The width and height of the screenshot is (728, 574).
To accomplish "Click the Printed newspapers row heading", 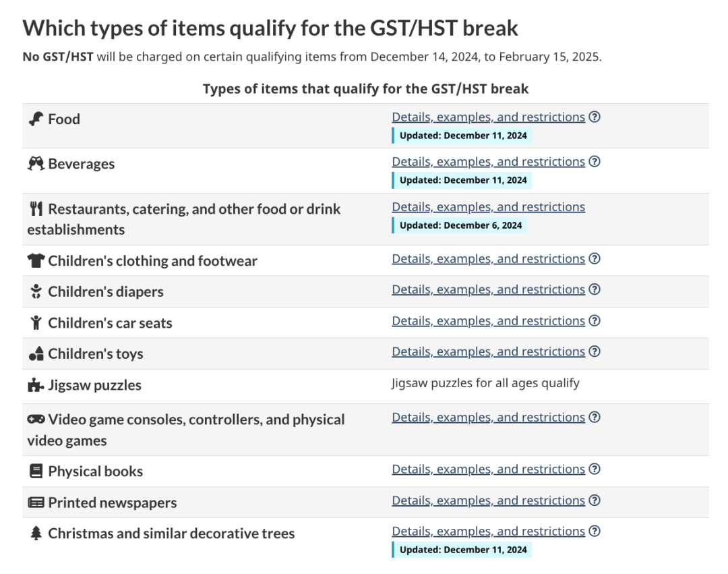I will tap(112, 503).
